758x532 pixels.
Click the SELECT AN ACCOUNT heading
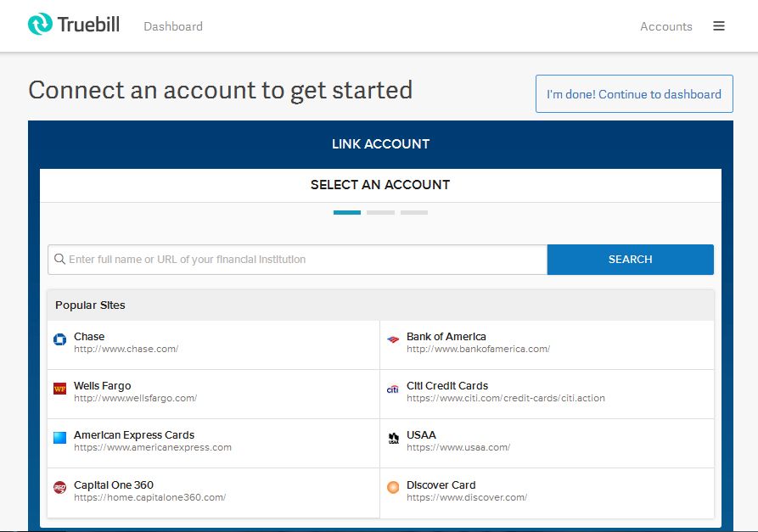(380, 185)
